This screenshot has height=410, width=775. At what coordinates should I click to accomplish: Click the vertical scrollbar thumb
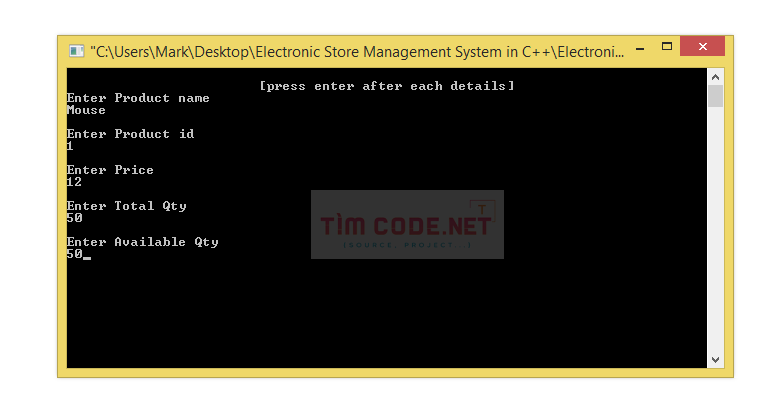(x=715, y=96)
